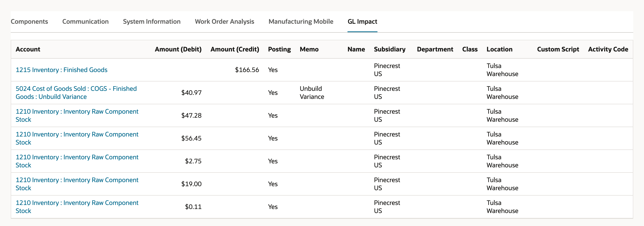
Task: Click Tulsa Warehouse in Finished Goods row
Action: [x=502, y=70]
